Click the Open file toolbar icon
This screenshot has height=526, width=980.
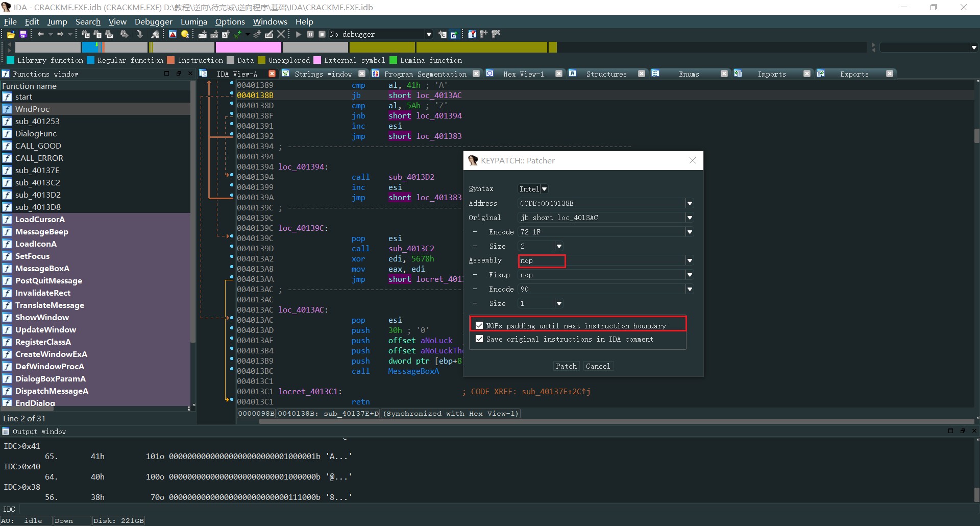pyautogui.click(x=10, y=34)
